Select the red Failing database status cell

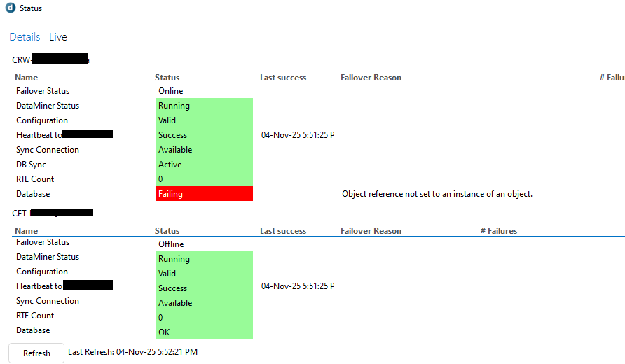point(204,194)
